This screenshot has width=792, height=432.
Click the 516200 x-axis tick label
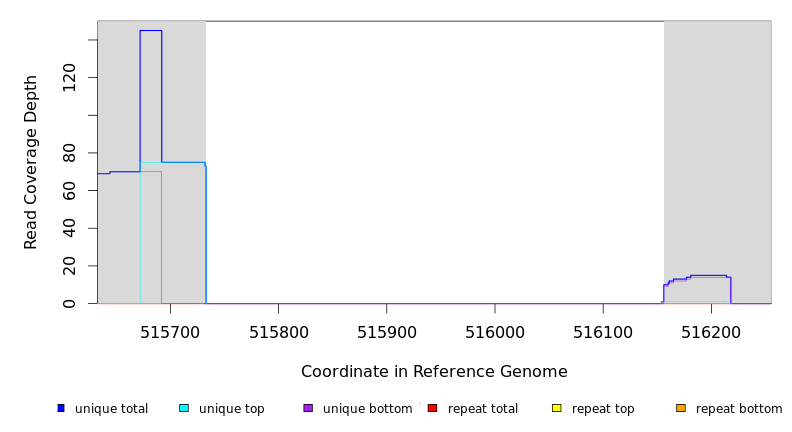pyautogui.click(x=711, y=329)
